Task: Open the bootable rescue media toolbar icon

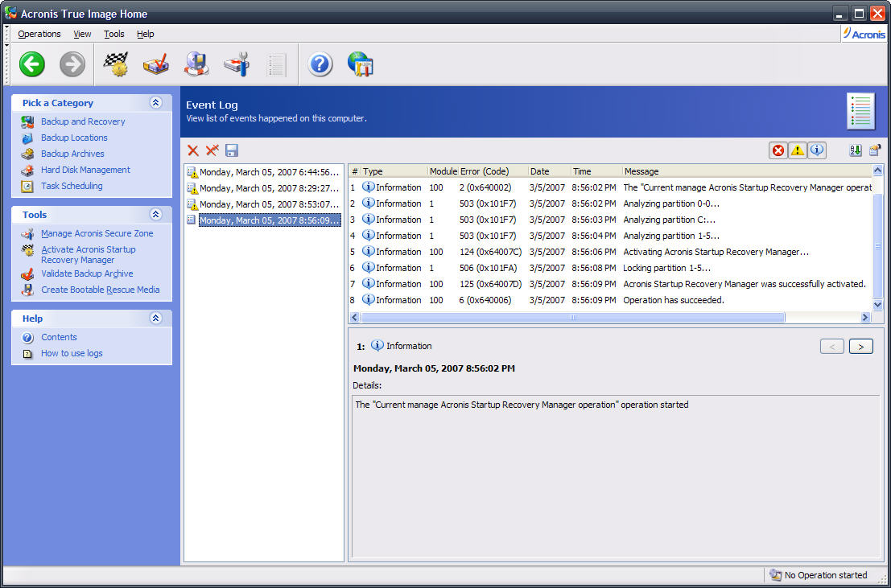Action: [x=196, y=64]
